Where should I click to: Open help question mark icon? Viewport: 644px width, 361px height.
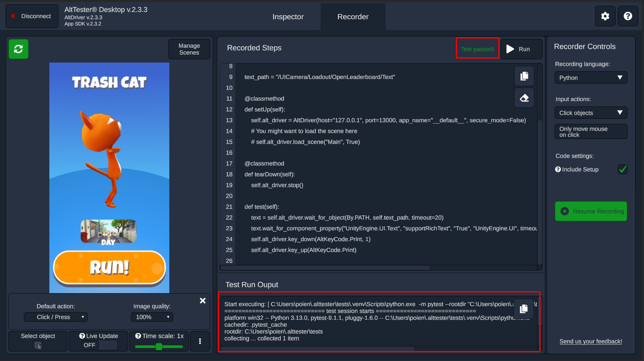coord(628,16)
